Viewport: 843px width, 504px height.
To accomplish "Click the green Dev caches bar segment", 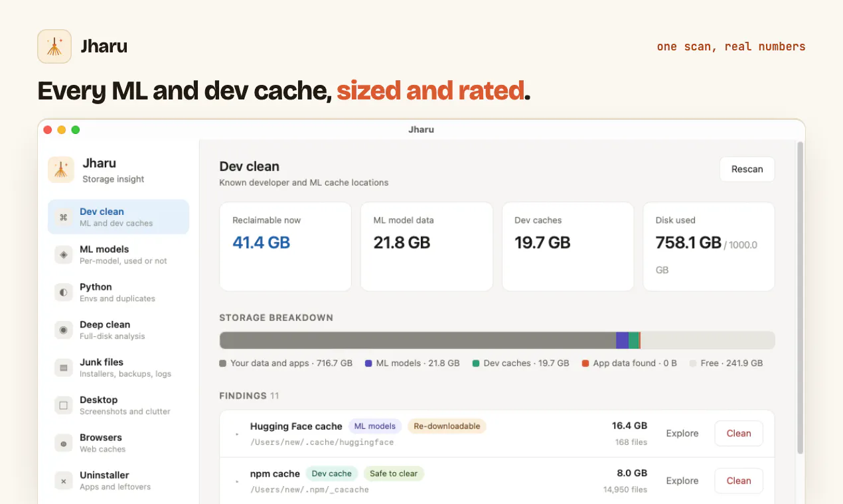I will 634,340.
